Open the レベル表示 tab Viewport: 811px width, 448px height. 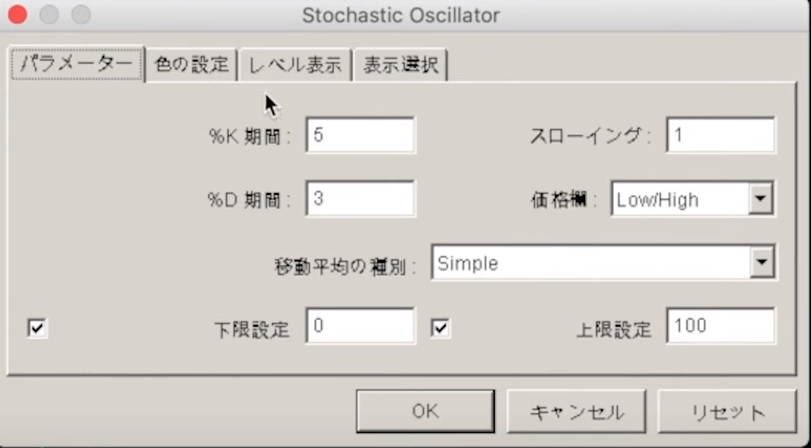[296, 65]
